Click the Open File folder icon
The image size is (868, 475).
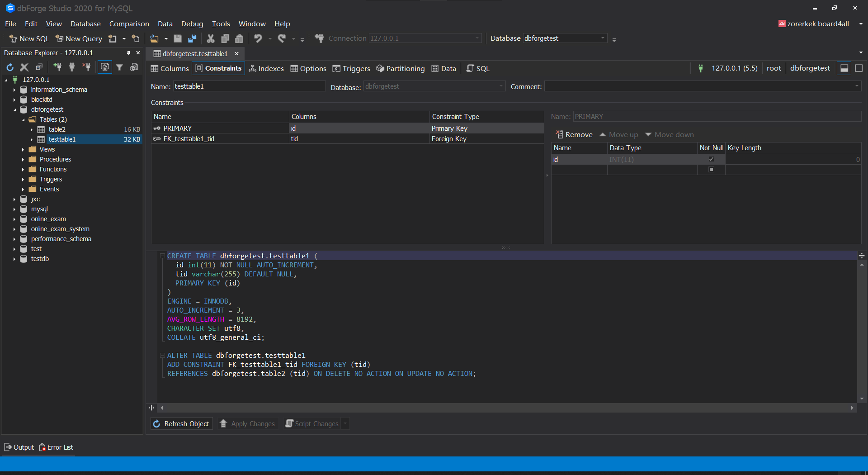[155, 38]
